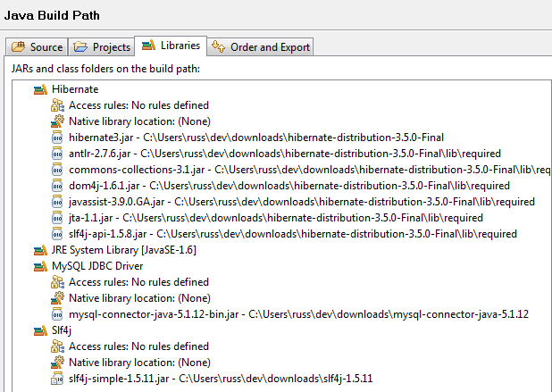
Task: Click the Hibernate library books icon
Action: point(40,89)
